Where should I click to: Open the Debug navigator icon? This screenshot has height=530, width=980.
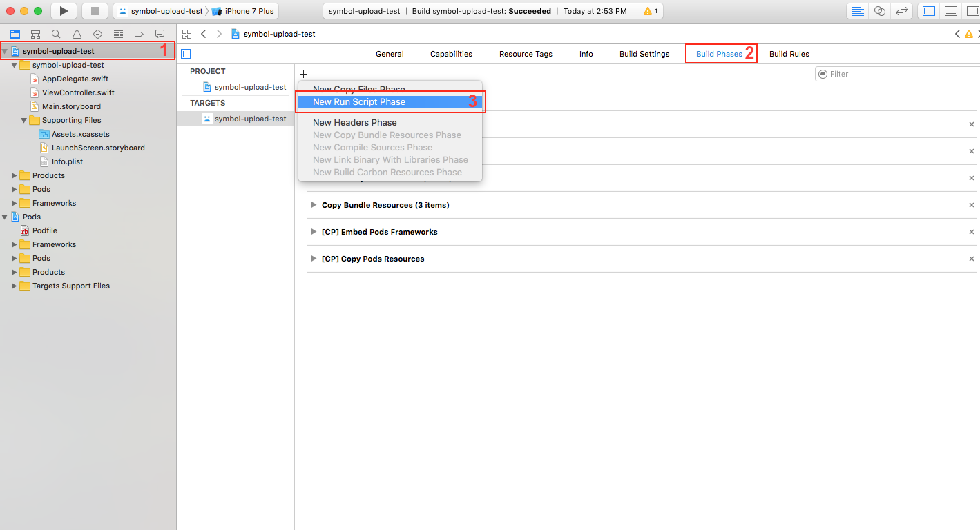coord(118,34)
